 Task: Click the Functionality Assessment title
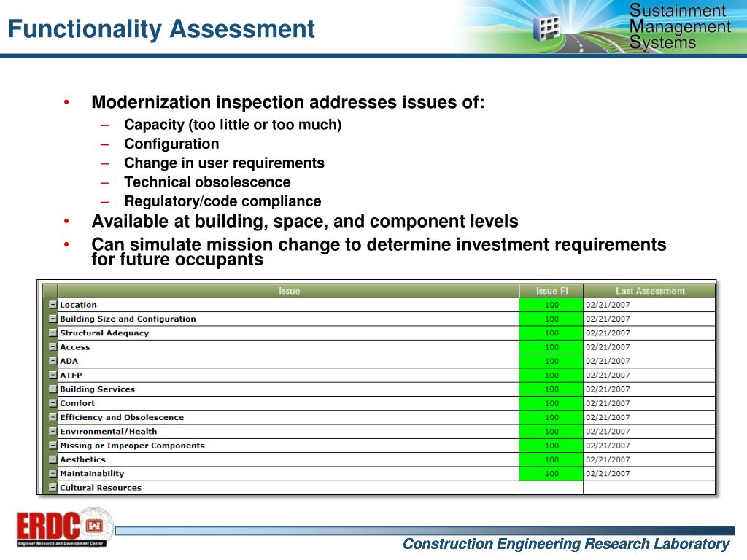click(161, 28)
